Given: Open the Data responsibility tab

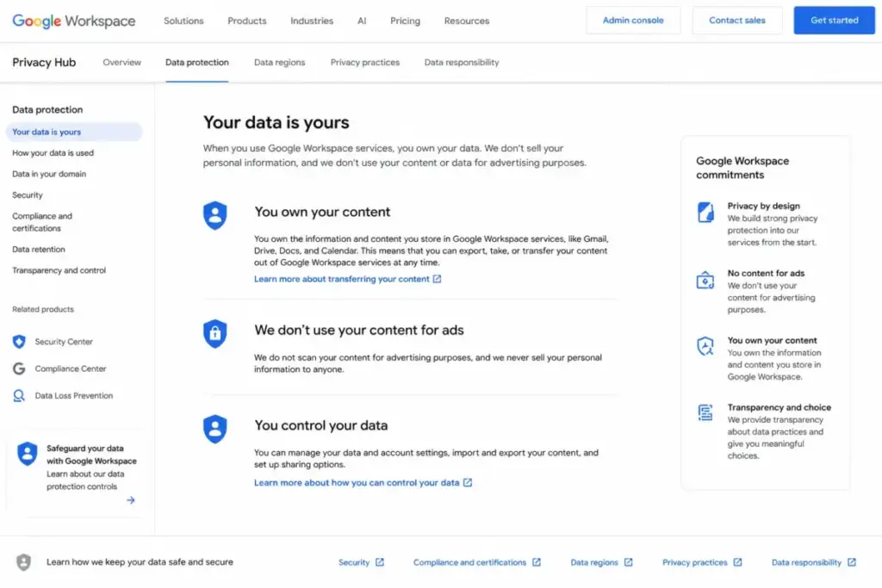Looking at the screenshot, I should 462,62.
